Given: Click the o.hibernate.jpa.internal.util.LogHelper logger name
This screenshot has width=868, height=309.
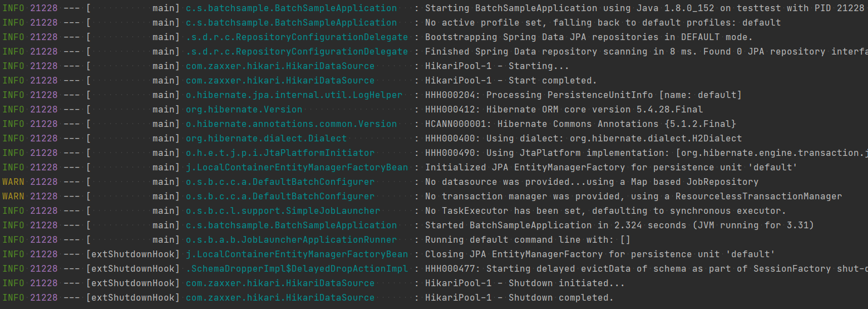Looking at the screenshot, I should pyautogui.click(x=294, y=95).
